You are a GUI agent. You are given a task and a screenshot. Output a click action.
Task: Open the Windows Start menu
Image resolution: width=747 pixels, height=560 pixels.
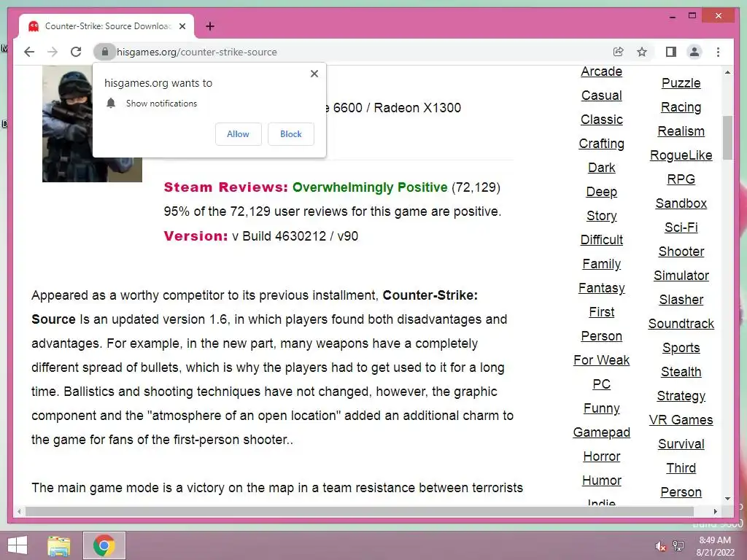pos(18,545)
